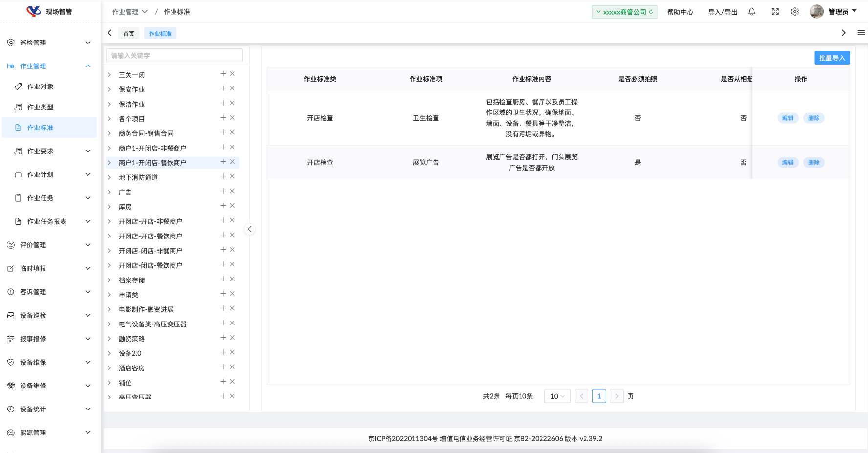The width and height of the screenshot is (868, 453).
Task: Click the notification bell icon
Action: click(x=752, y=12)
